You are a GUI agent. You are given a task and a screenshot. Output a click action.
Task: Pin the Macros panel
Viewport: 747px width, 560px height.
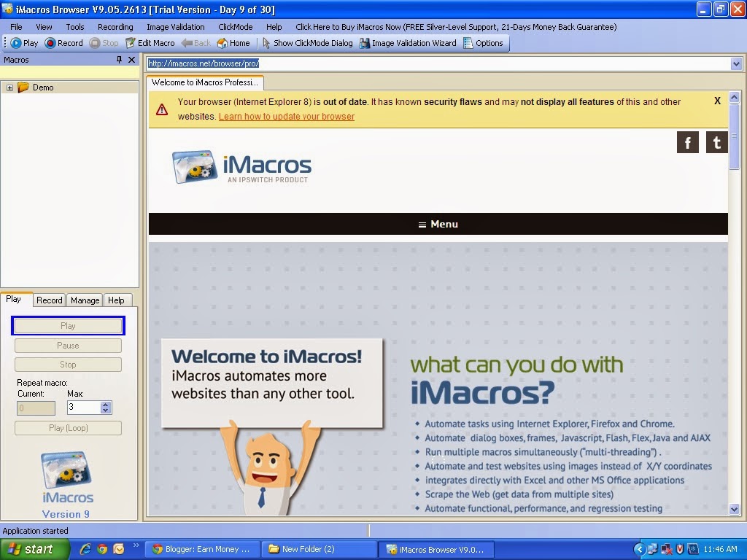[119, 60]
